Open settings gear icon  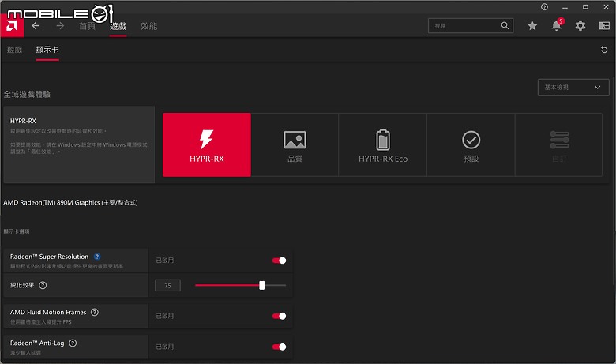(580, 26)
